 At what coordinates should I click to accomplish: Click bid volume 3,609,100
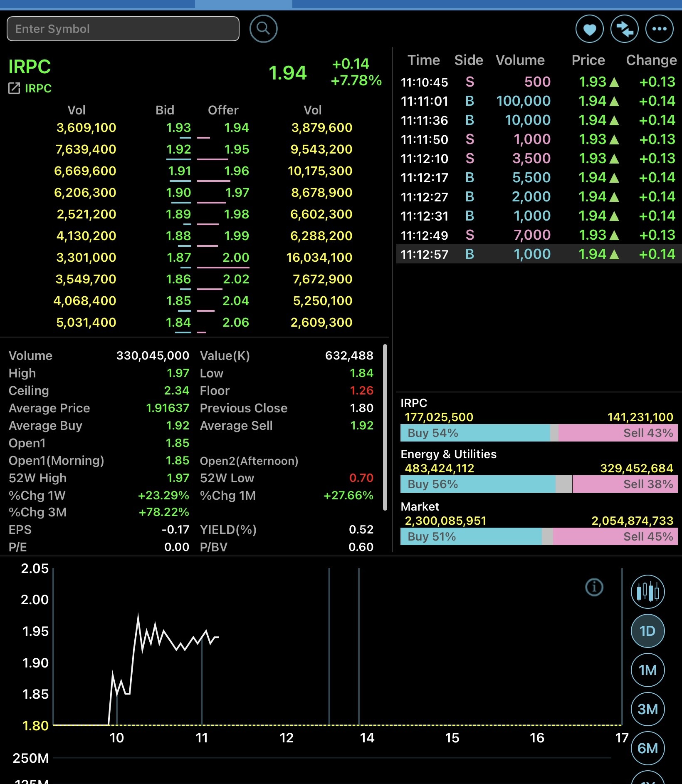pyautogui.click(x=86, y=128)
